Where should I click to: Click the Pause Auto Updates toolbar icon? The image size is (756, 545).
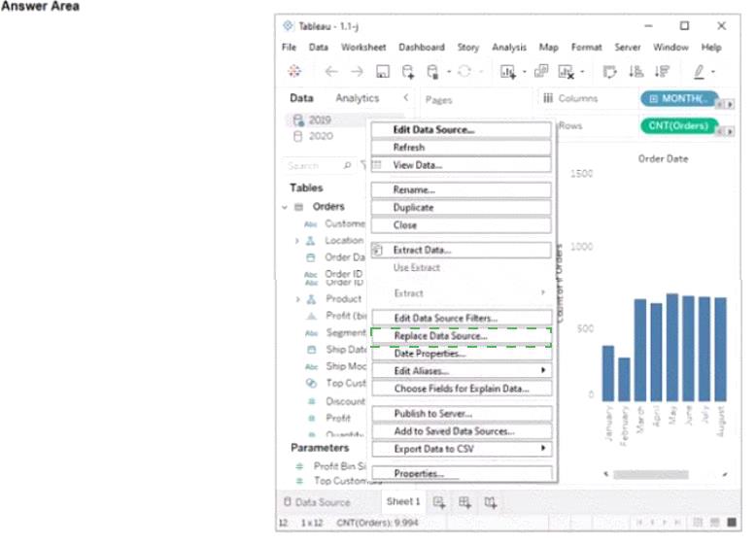432,72
